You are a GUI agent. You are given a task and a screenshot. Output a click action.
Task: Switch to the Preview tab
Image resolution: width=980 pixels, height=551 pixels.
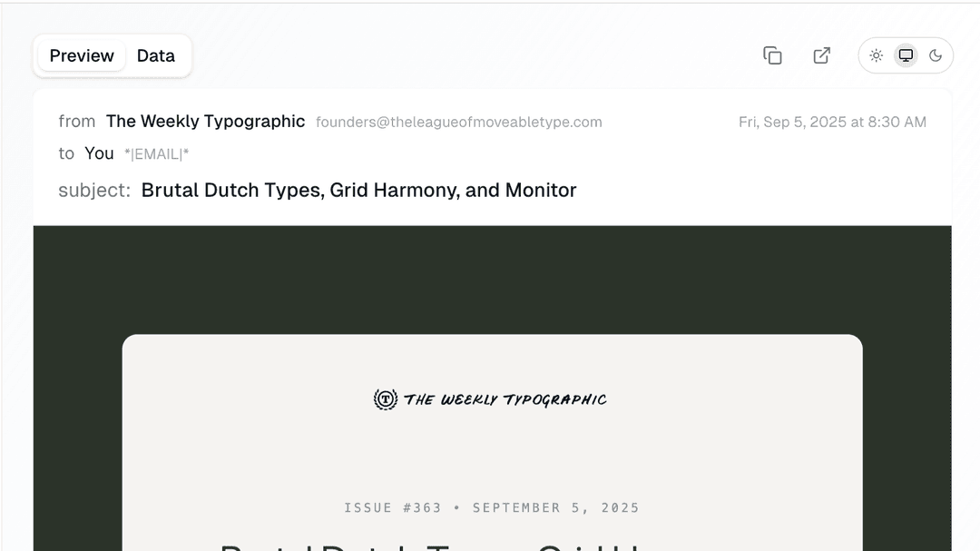coord(82,56)
